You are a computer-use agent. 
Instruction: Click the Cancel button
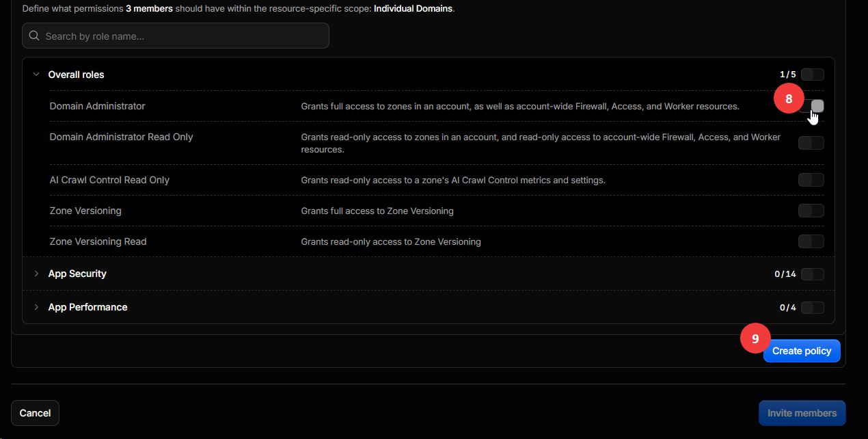click(x=35, y=413)
